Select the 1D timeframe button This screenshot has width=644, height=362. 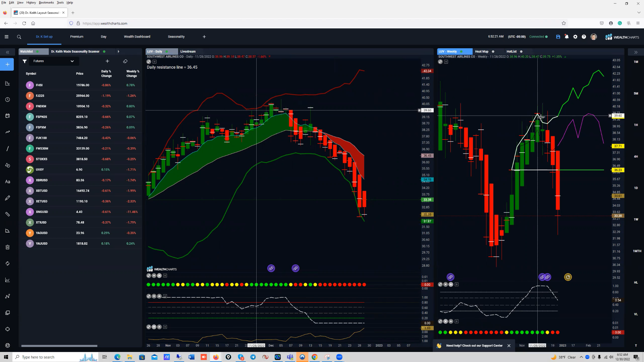point(636,188)
